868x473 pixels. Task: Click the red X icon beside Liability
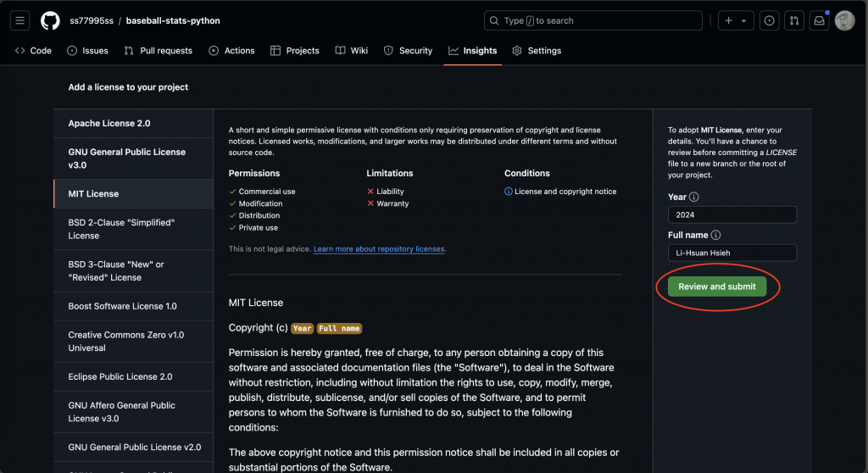pyautogui.click(x=370, y=192)
